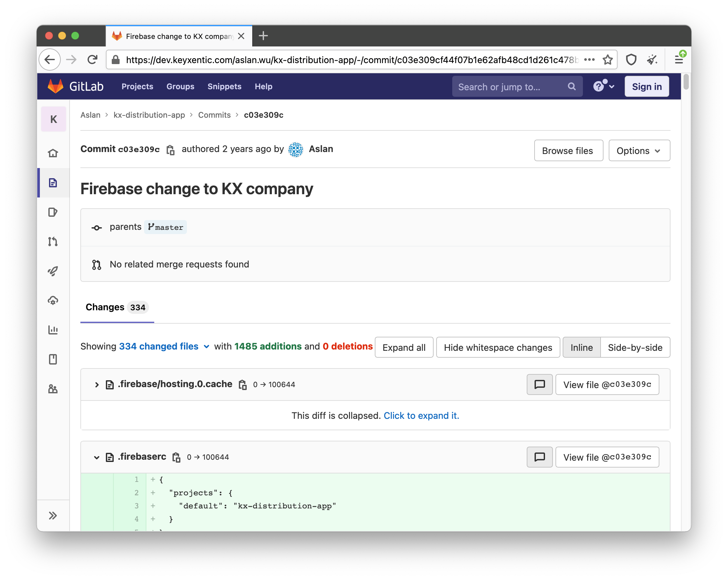Click the page vertical scrollbar

[686, 82]
